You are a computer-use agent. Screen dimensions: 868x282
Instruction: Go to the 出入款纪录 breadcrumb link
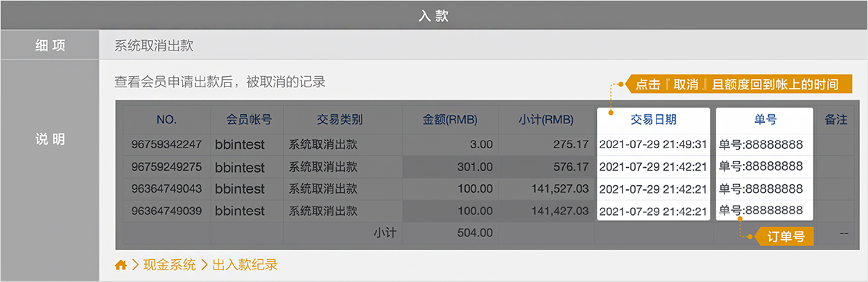tap(245, 265)
